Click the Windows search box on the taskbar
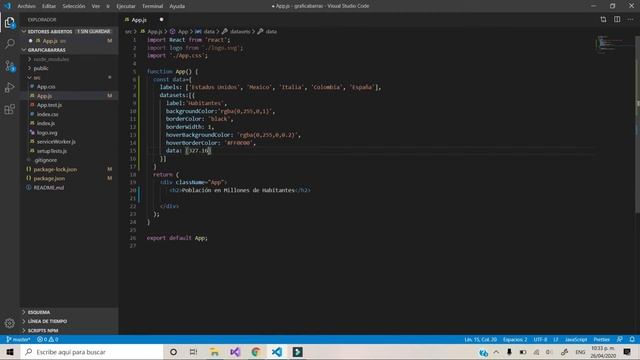Screen dimensions: 640x360 (92, 352)
